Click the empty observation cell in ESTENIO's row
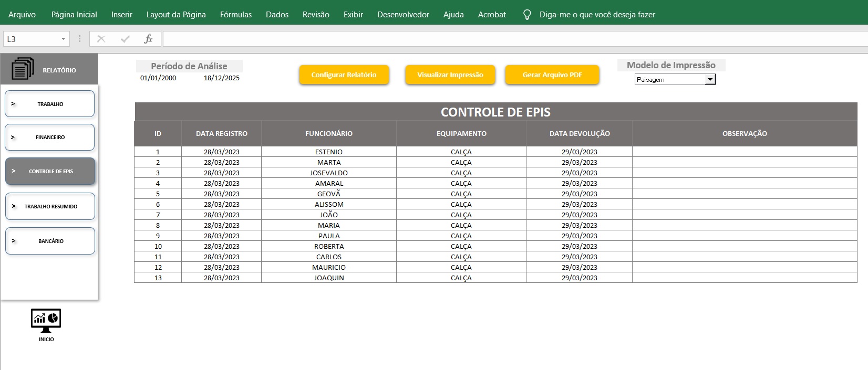 point(745,152)
